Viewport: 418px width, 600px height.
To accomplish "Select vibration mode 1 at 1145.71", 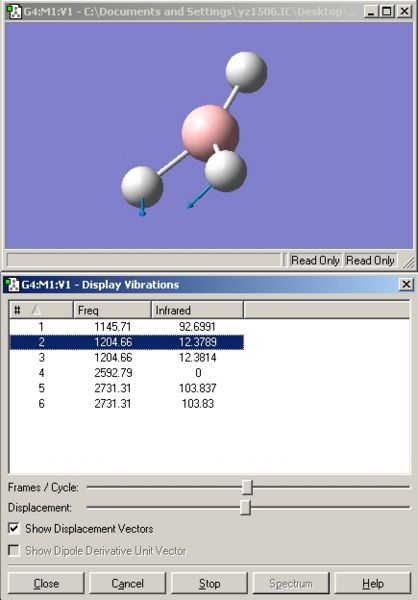I will (x=126, y=327).
